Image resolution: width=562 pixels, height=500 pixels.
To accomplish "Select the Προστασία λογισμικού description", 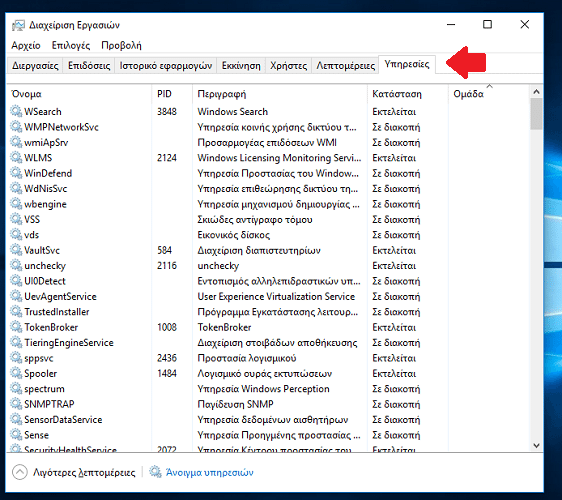I will coord(247,358).
